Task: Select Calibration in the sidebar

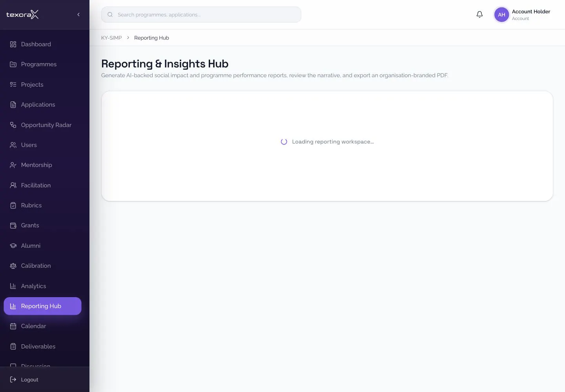Action: [x=42, y=266]
